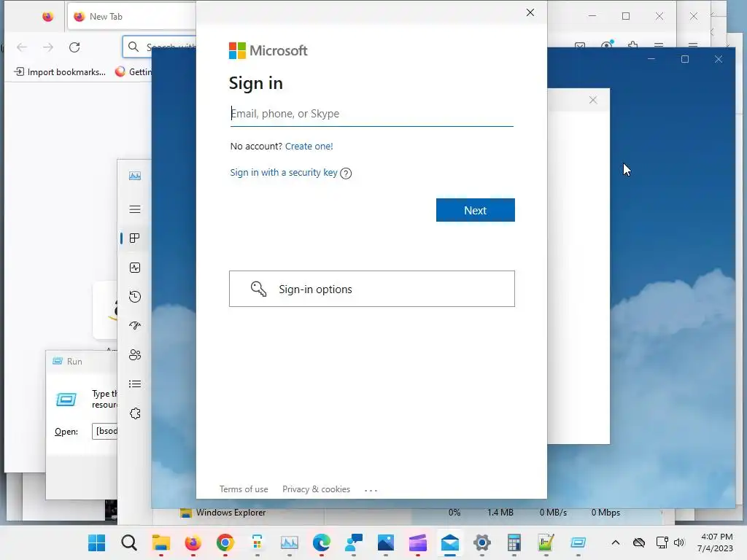Open the Performance page in Task Manager sidebar
The height and width of the screenshot is (560, 747).
pyautogui.click(x=135, y=268)
